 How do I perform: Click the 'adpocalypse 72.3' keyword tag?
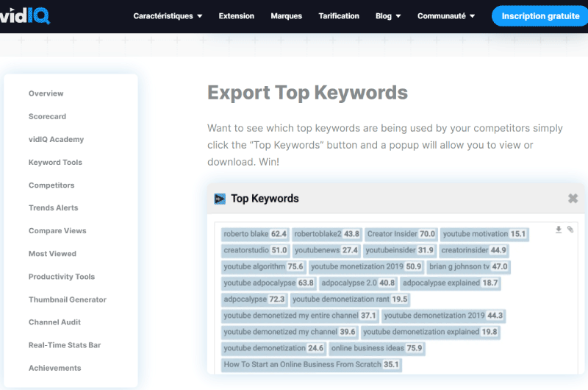point(254,299)
